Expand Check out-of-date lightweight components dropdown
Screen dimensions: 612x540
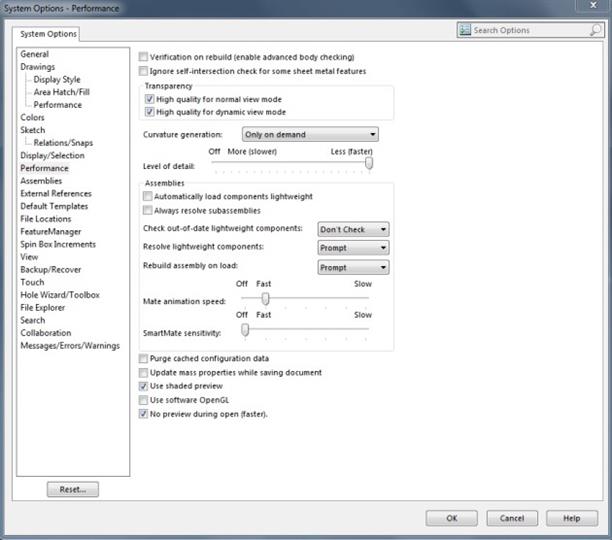(353, 229)
